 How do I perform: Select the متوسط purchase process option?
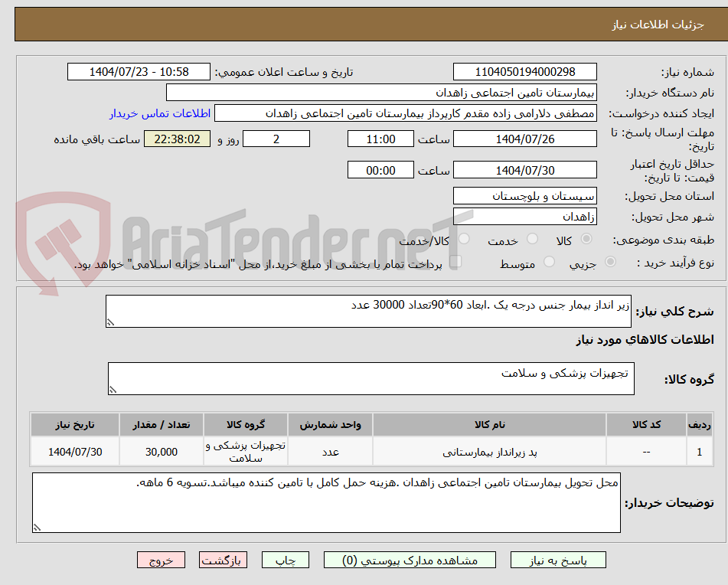pyautogui.click(x=548, y=262)
